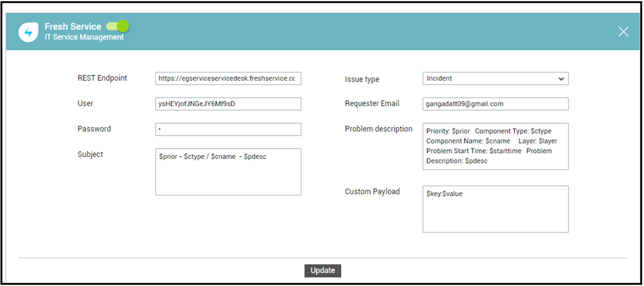Click the 'Password' label
The image size is (644, 286).
94,129
